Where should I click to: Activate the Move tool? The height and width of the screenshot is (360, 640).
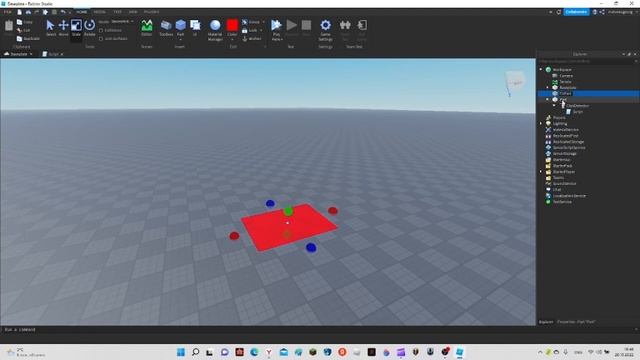click(x=63, y=28)
